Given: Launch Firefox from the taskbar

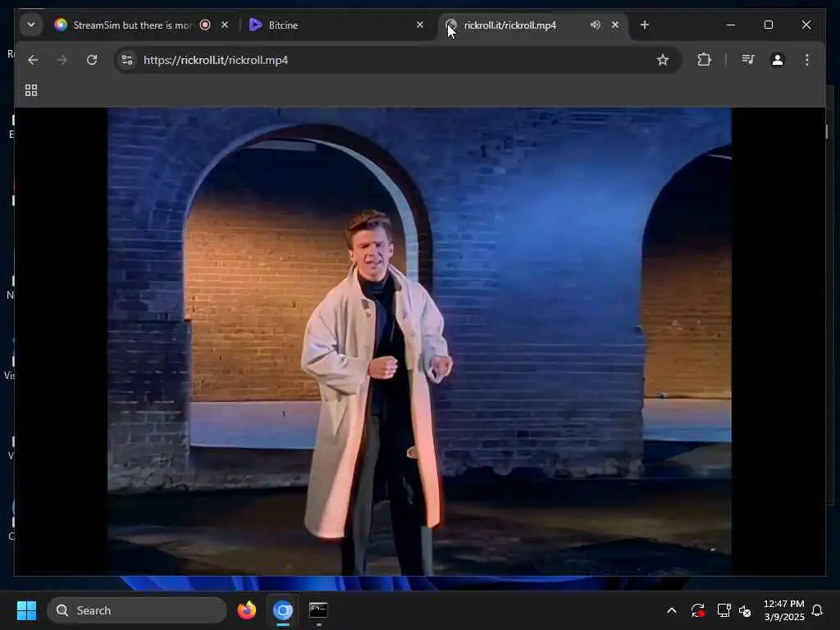Looking at the screenshot, I should tap(246, 610).
